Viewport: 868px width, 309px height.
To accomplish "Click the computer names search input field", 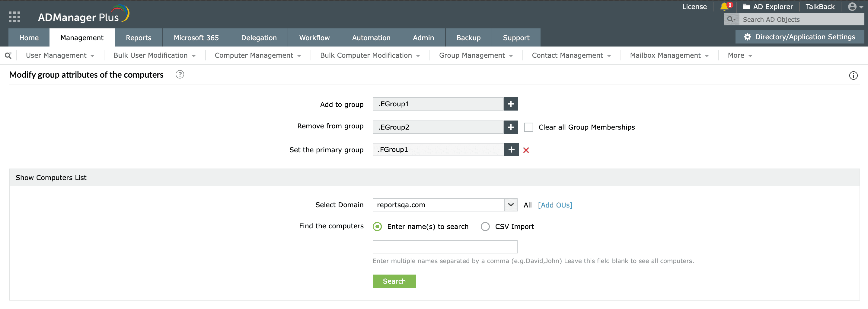I will (445, 246).
